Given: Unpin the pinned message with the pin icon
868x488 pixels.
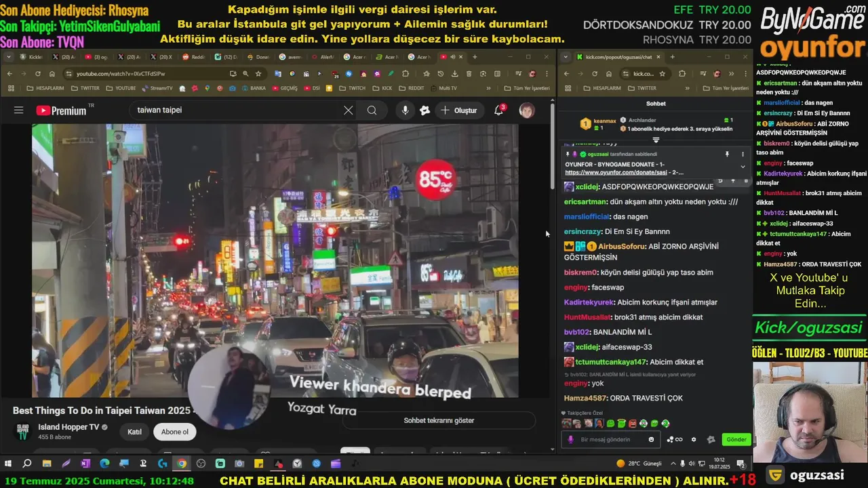Looking at the screenshot, I should tap(727, 154).
